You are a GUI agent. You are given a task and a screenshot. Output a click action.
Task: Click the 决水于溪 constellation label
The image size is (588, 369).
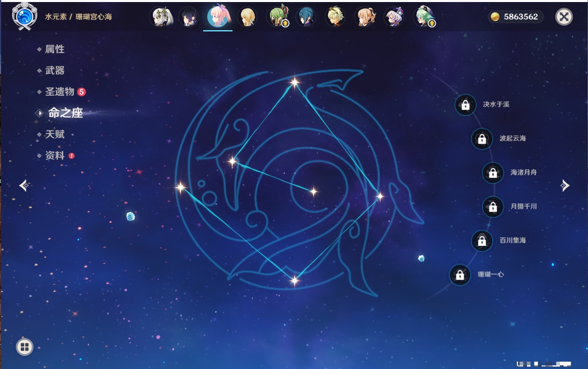pyautogui.click(x=496, y=104)
